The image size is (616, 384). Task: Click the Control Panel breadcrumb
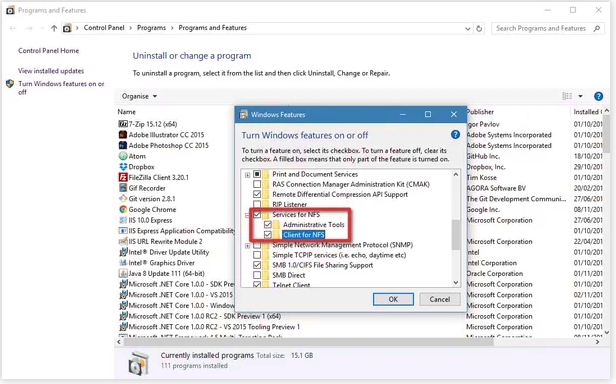[x=104, y=28]
